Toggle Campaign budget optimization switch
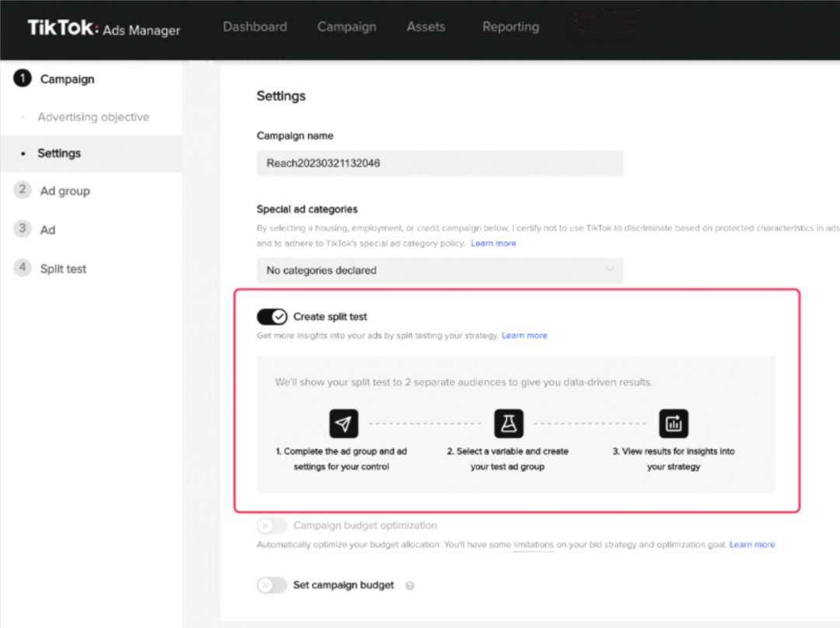The image size is (840, 628). click(x=272, y=526)
